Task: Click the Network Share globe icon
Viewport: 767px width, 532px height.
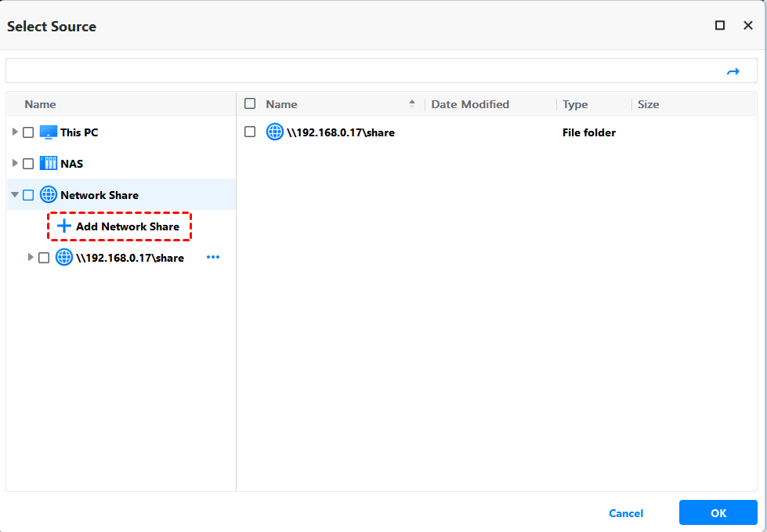Action: pyautogui.click(x=49, y=195)
